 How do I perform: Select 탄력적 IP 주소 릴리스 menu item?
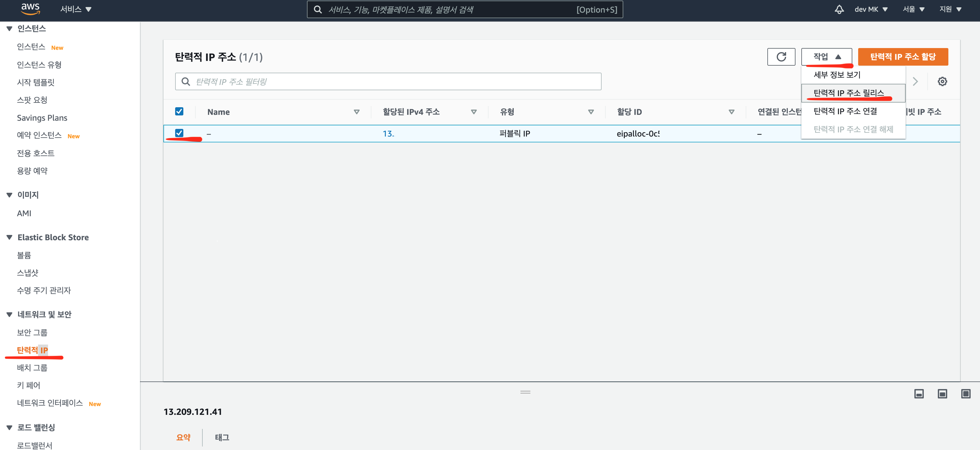coord(848,93)
